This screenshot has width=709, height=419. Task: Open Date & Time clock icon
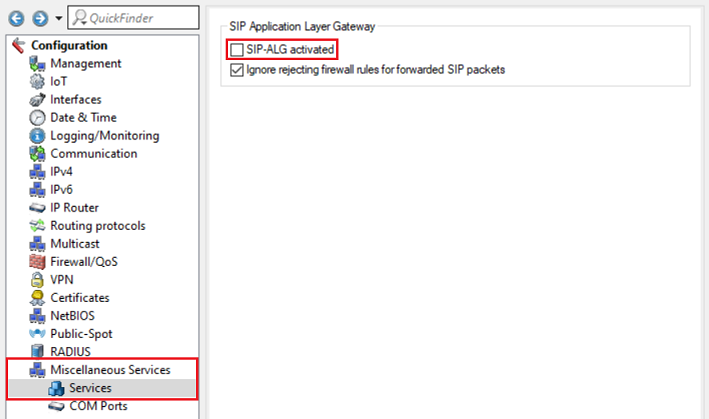(38, 117)
